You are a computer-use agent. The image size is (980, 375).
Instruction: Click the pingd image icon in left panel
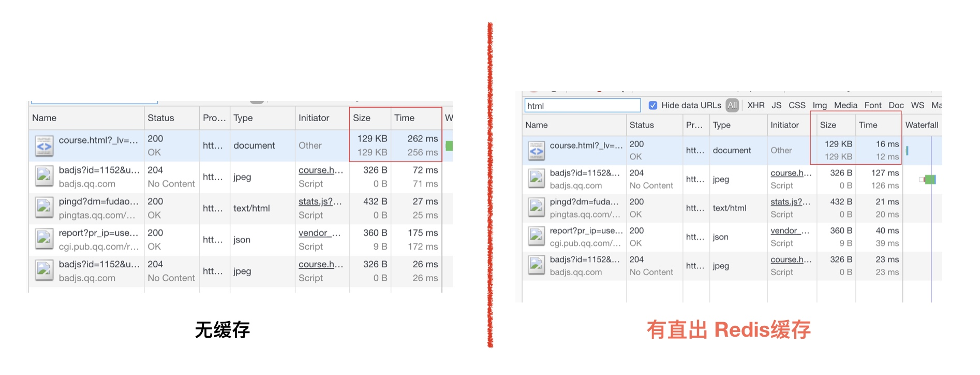(x=44, y=208)
